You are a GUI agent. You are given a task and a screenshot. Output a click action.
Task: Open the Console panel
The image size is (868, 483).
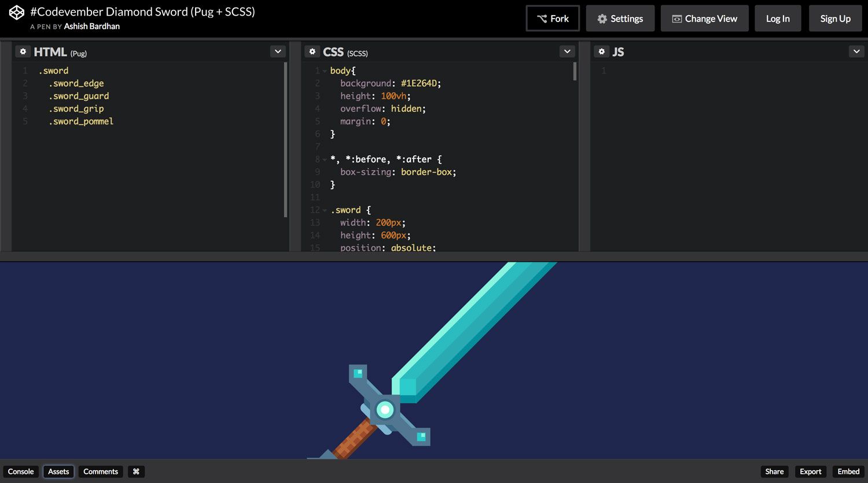point(21,471)
